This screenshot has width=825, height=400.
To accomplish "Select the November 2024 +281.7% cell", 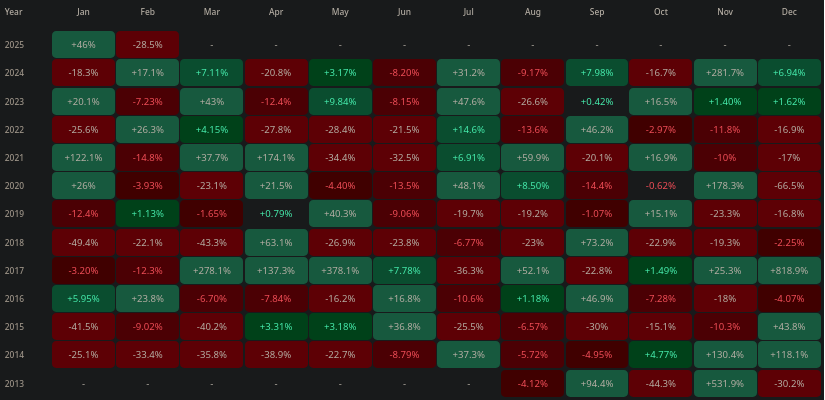I will 725,73.
